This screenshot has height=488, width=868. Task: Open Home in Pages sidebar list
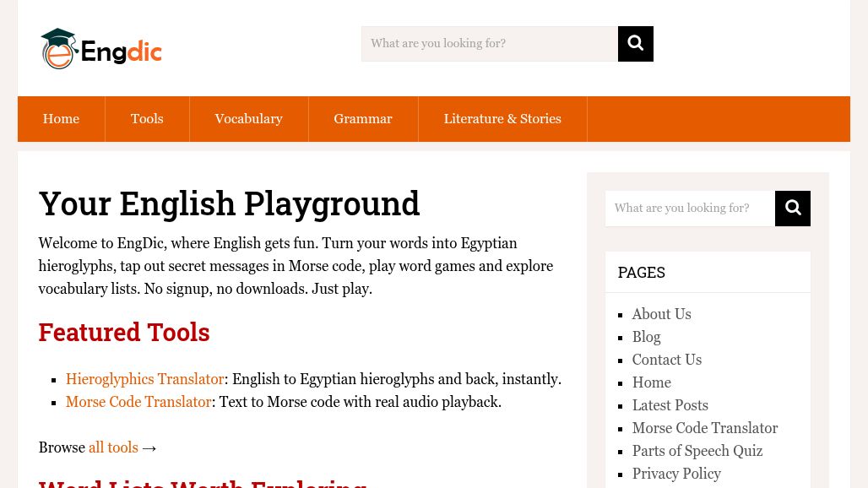[x=652, y=382]
